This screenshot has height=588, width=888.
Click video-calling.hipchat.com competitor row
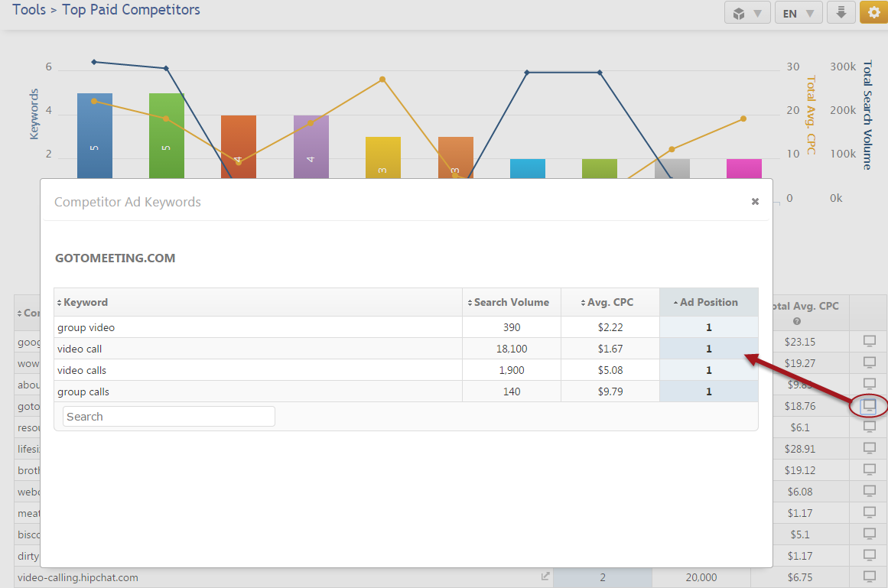click(78, 577)
